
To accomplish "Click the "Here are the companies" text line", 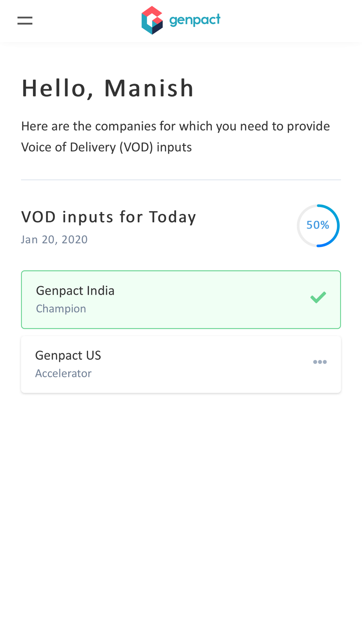I will coord(175,126).
